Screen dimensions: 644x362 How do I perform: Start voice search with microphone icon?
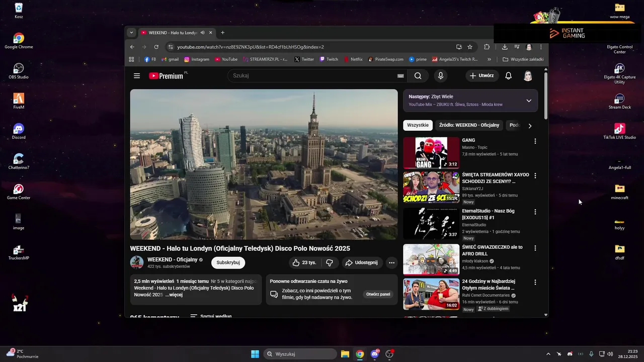[x=441, y=76]
